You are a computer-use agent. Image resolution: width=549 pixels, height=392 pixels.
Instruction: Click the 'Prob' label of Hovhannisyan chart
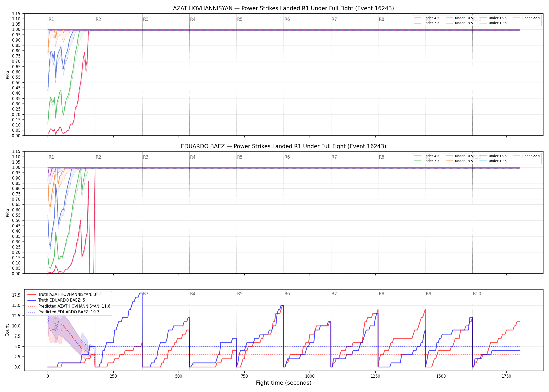[7, 75]
